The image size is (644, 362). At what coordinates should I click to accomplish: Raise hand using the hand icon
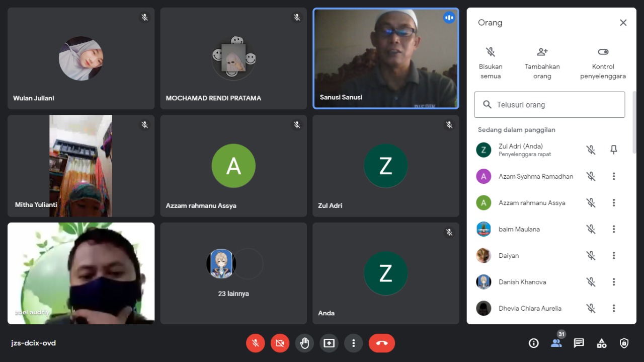coord(304,343)
